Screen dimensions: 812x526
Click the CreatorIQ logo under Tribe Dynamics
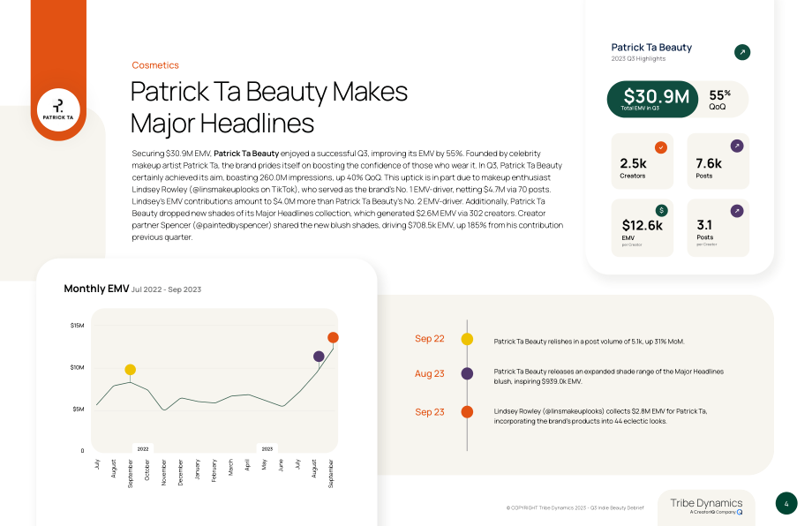(739, 512)
